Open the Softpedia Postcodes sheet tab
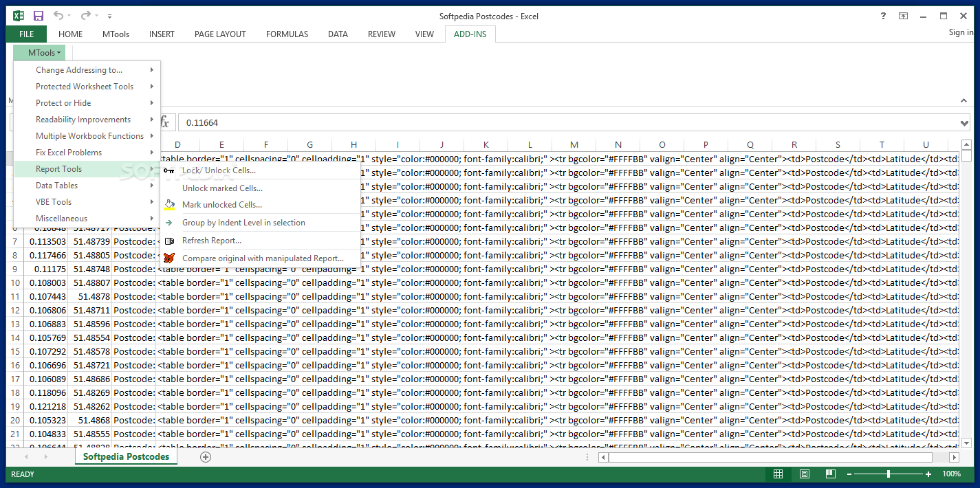The height and width of the screenshot is (488, 980). (126, 456)
